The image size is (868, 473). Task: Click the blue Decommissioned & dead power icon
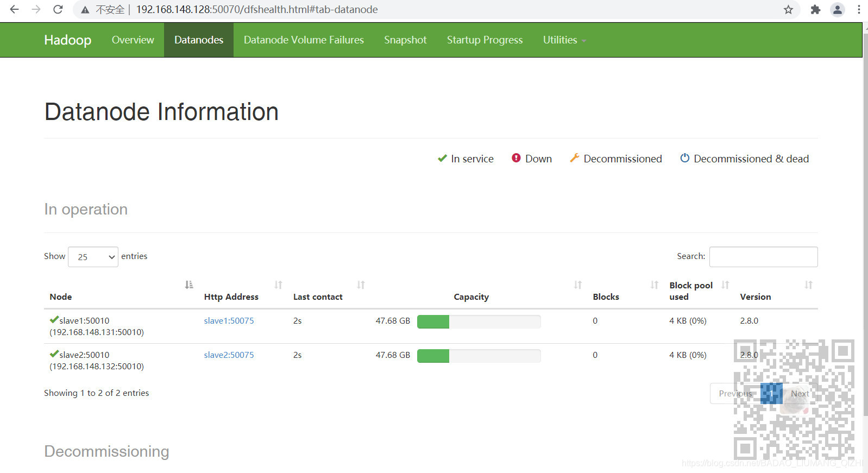point(685,157)
